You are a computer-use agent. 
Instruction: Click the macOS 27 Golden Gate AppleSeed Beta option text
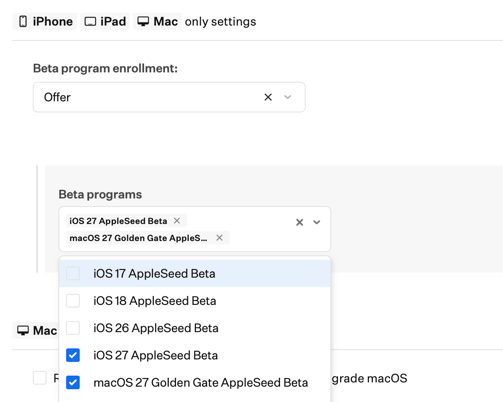click(x=201, y=383)
